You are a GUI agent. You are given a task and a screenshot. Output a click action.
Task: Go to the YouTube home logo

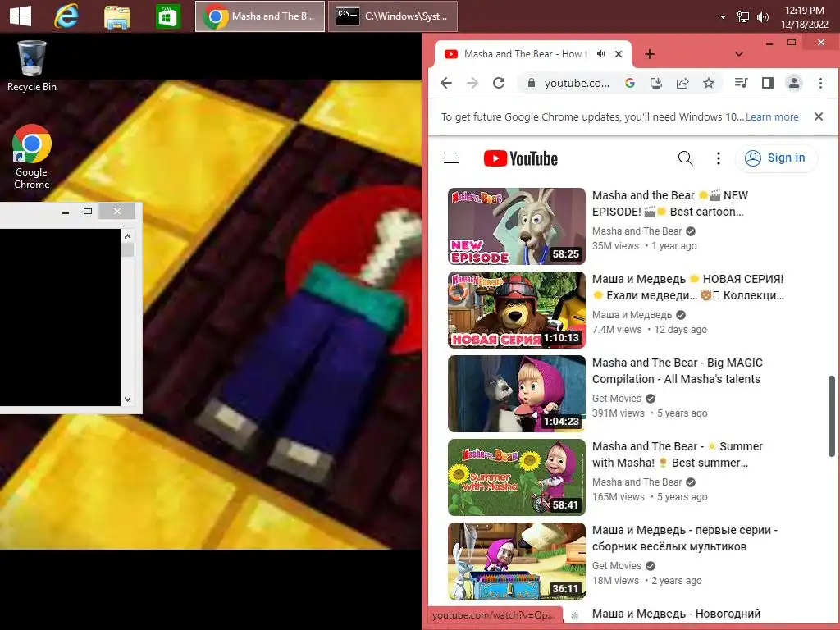coord(521,158)
